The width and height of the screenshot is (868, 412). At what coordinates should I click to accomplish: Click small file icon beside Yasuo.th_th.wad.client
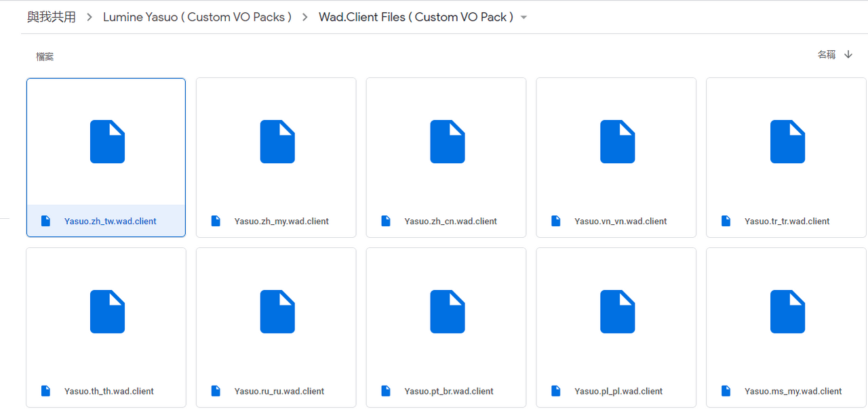click(x=45, y=391)
